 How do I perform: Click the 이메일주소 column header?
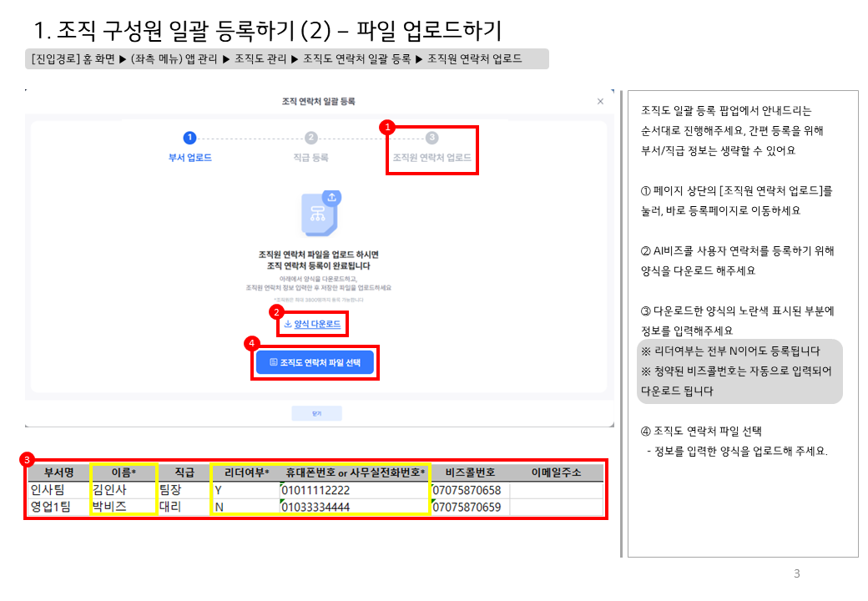pos(556,473)
